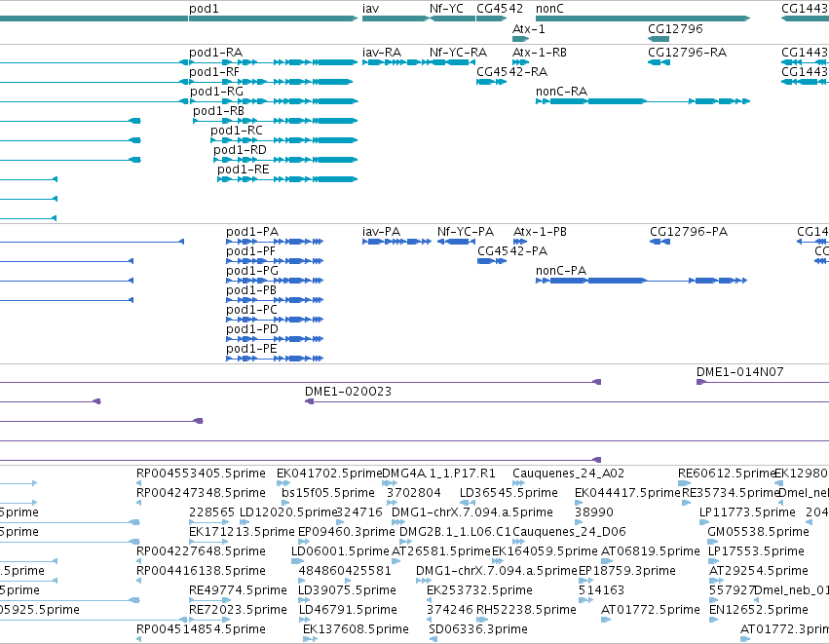
Task: Click the CG4542 gene label
Action: 500,9
